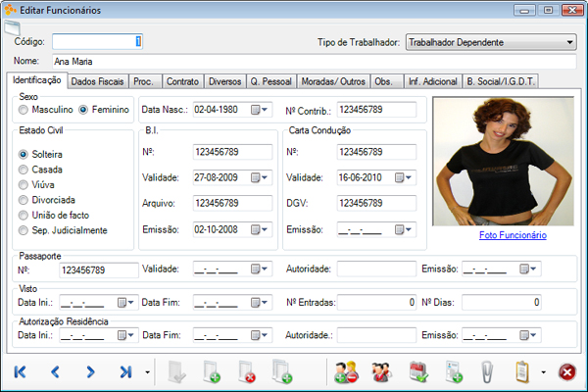Go to the first employee record
Image resolution: width=588 pixels, height=392 pixels.
[x=20, y=372]
